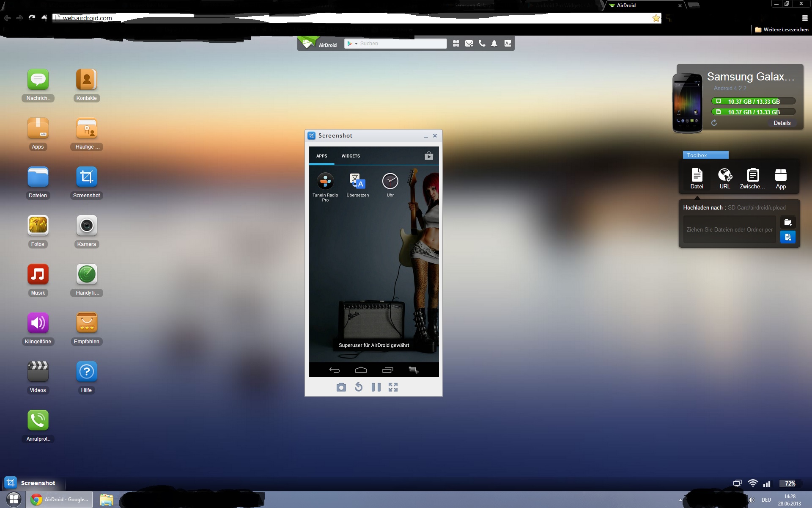
Task: Tap the phone screenshot crop nav button
Action: click(x=414, y=370)
